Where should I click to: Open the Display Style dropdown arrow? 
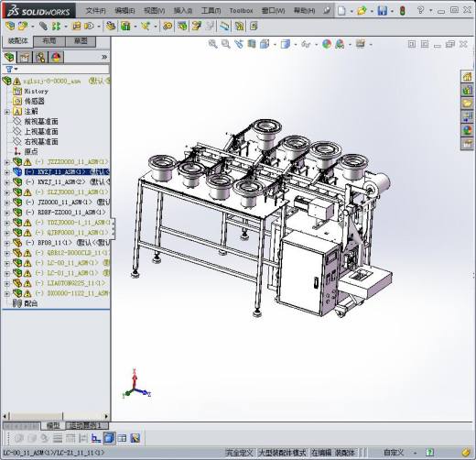296,45
